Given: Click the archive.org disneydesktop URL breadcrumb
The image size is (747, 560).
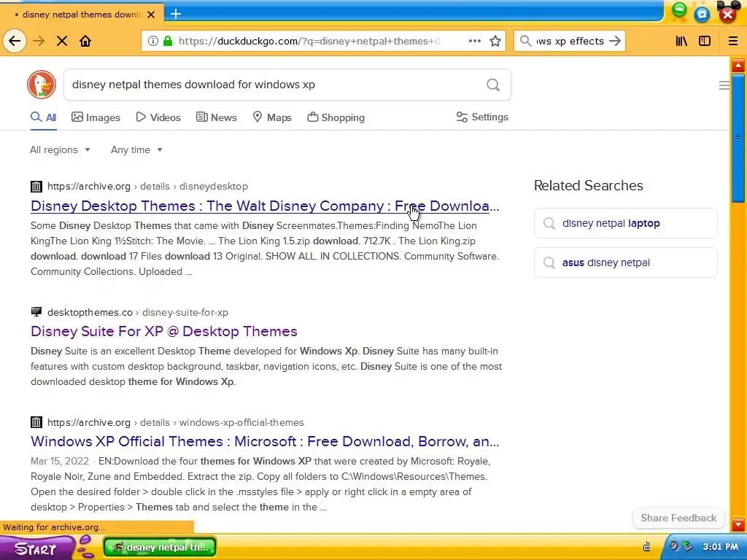Looking at the screenshot, I should coord(147,186).
